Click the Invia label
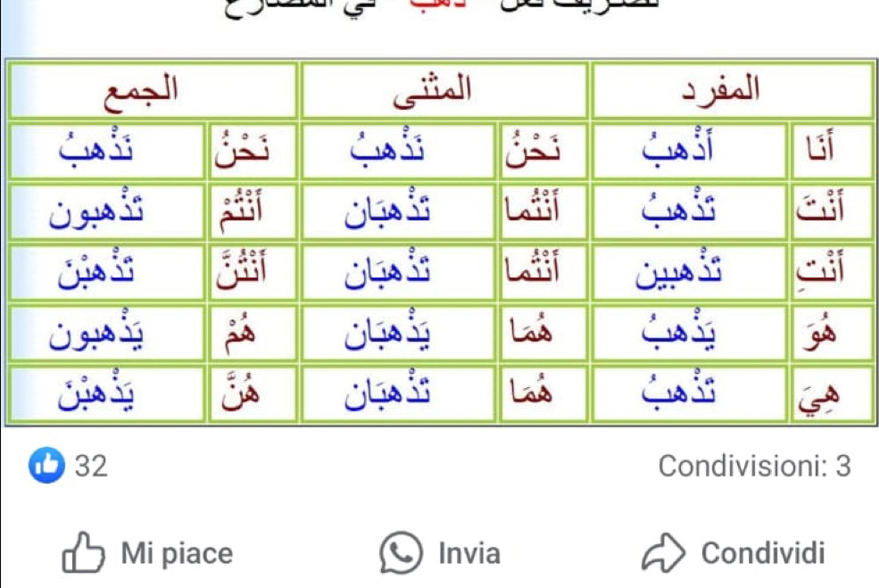This screenshot has height=588, width=879. click(469, 554)
